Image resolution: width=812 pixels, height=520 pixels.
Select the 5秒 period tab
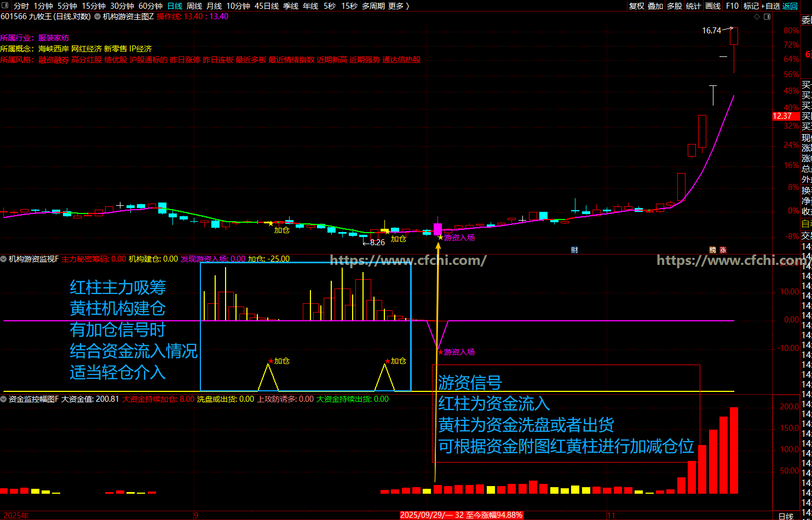(x=330, y=6)
